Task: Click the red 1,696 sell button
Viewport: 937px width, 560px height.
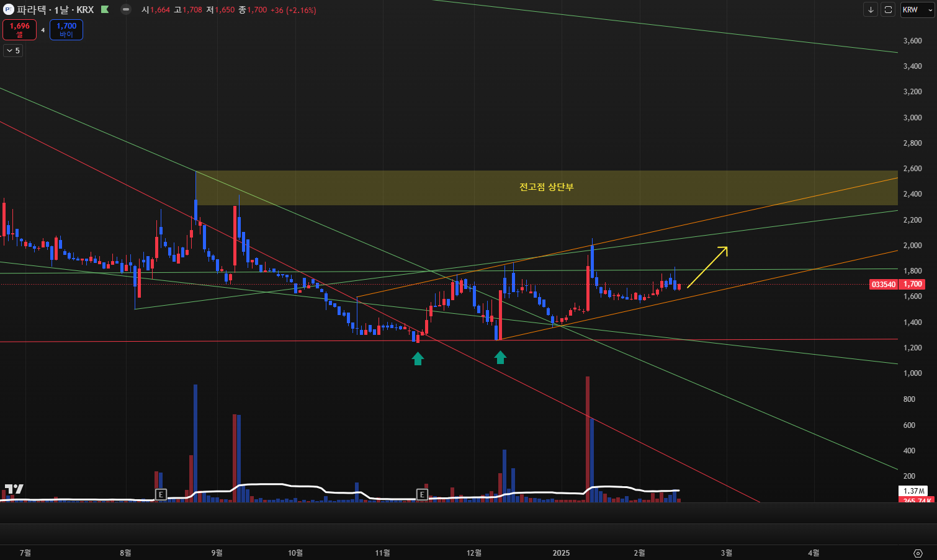Action: coord(20,30)
